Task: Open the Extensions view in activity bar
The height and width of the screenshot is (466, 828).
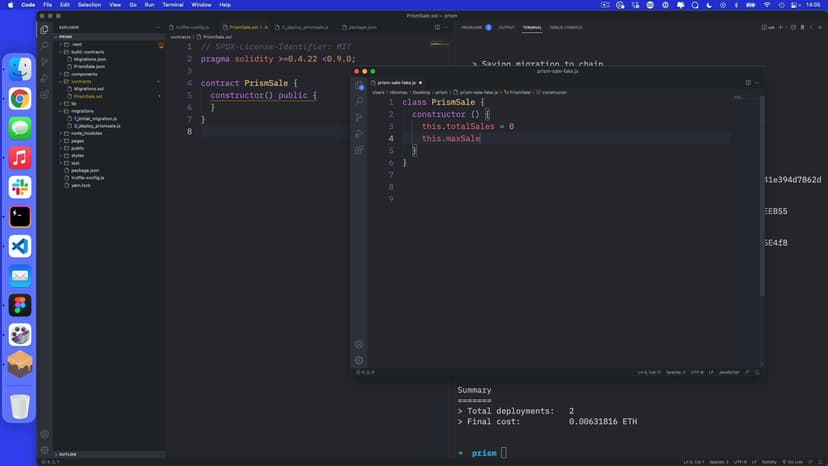Action: click(x=44, y=95)
